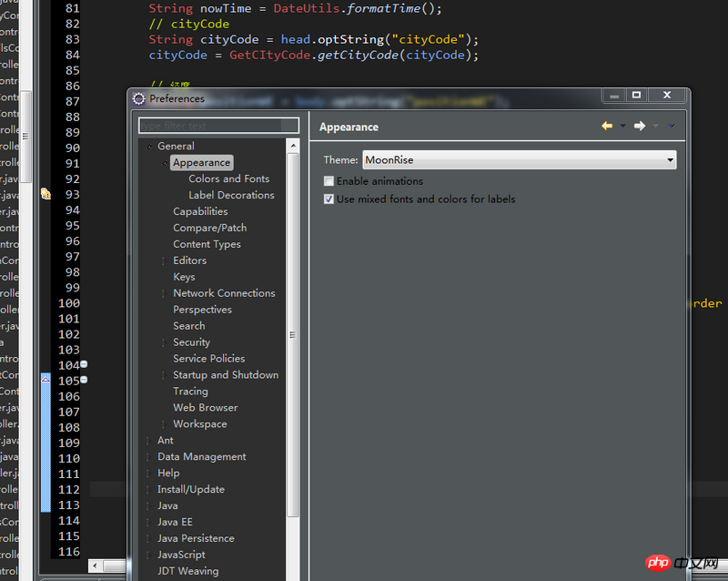The height and width of the screenshot is (581, 728).
Task: Go forward with the right arrow icon
Action: click(x=640, y=126)
